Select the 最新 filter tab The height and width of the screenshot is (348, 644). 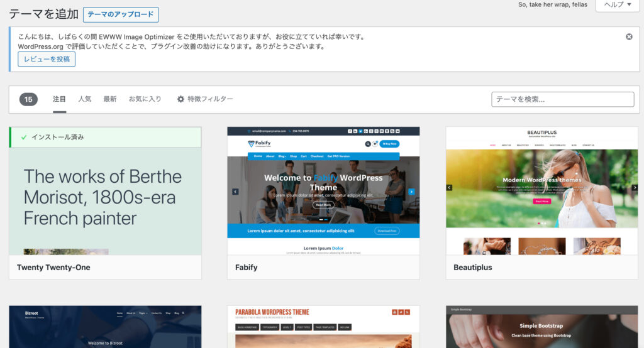pos(109,99)
